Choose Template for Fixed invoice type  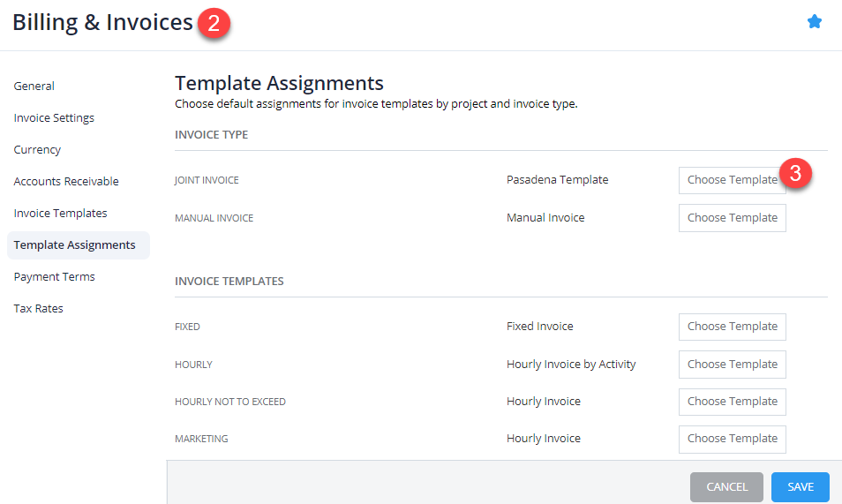[732, 327]
